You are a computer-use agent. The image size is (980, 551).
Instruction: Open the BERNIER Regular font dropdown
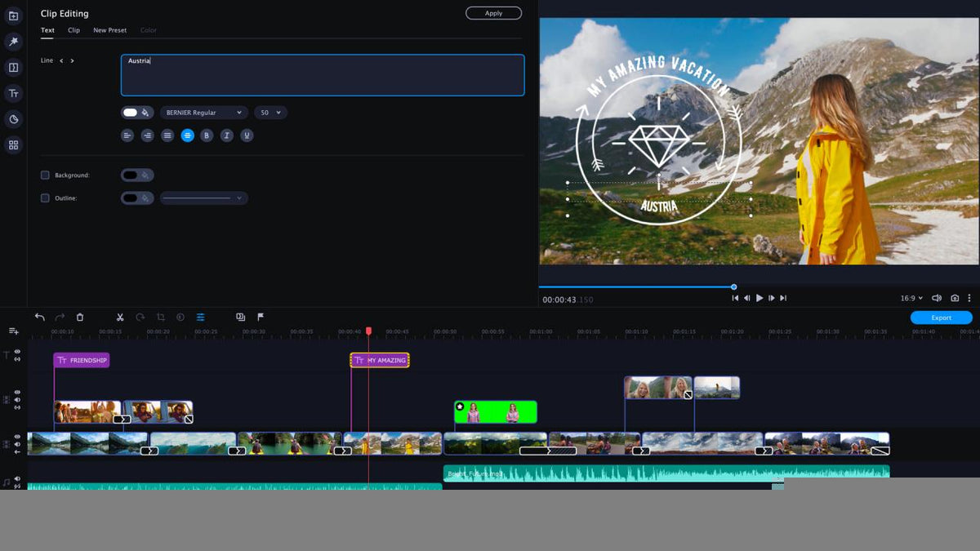click(204, 113)
